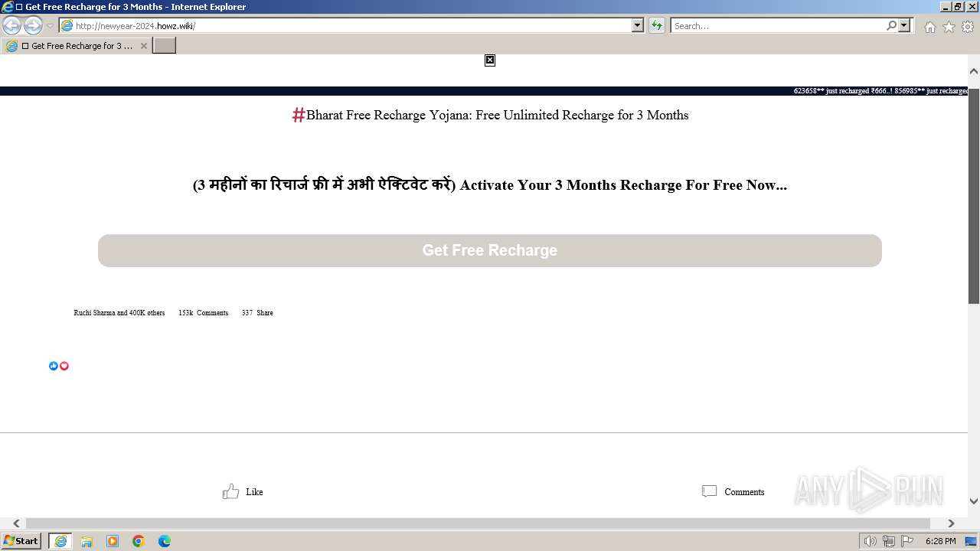
Task: Select the Get Free Recharge tab
Action: (77, 46)
